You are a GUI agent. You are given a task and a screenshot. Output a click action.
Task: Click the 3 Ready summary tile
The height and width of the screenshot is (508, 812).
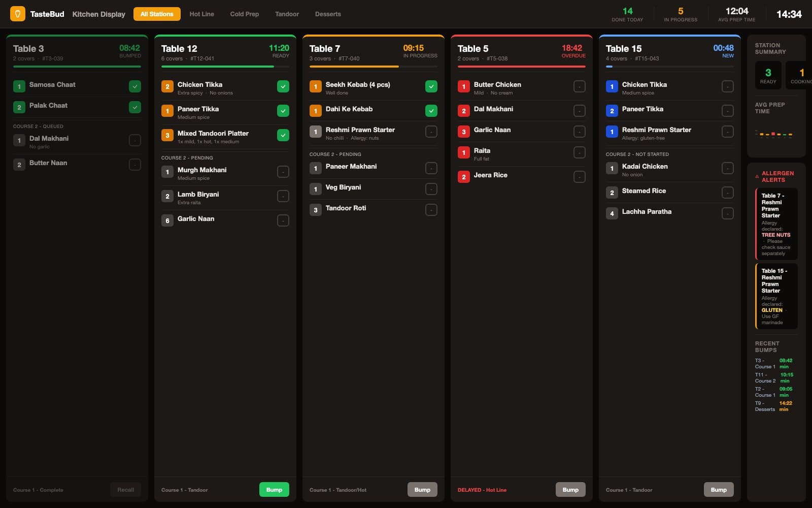768,75
